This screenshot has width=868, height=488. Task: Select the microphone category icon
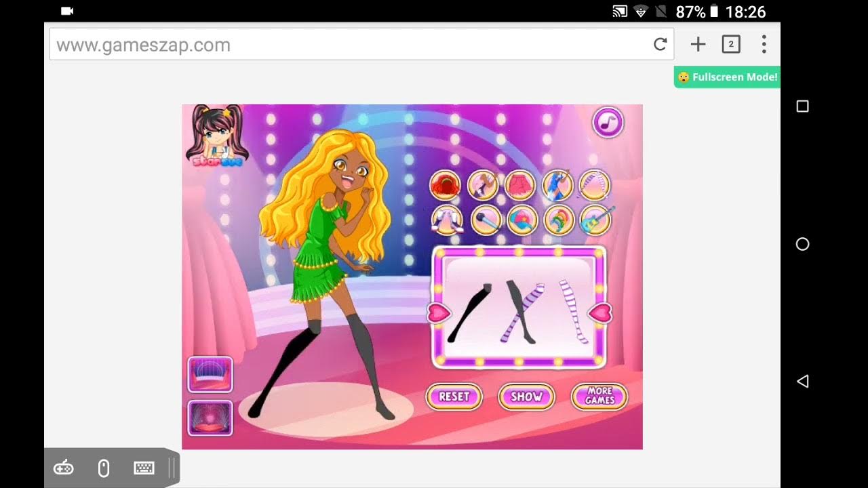coord(486,220)
